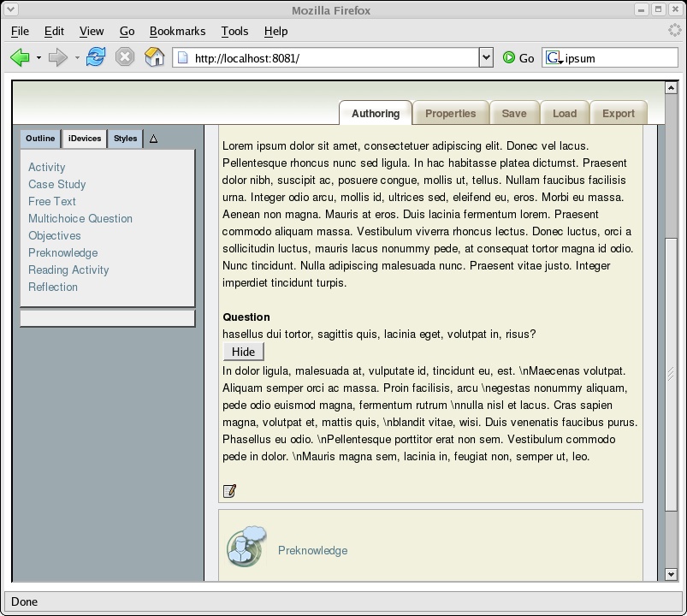Click the Preknowledge title in the content area
Viewport: 687px width, 616px height.
click(x=313, y=550)
